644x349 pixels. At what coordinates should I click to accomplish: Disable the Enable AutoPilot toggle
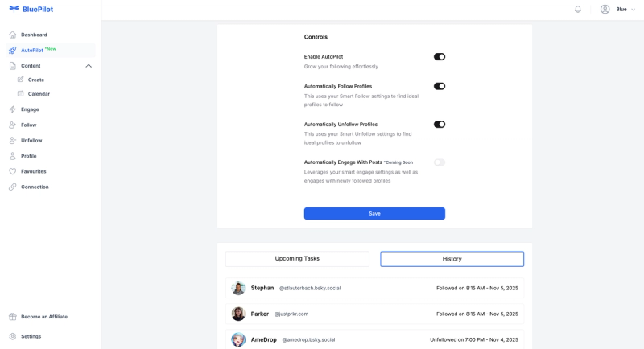(x=440, y=56)
